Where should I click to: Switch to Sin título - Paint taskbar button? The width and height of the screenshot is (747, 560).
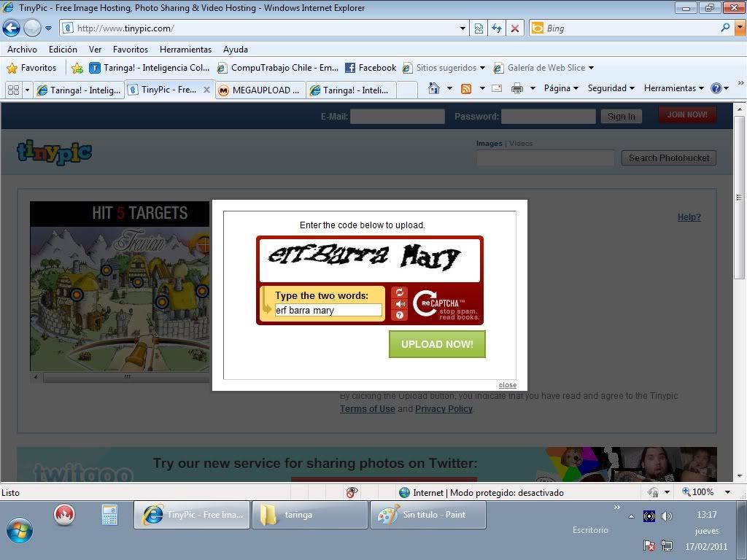click(427, 515)
